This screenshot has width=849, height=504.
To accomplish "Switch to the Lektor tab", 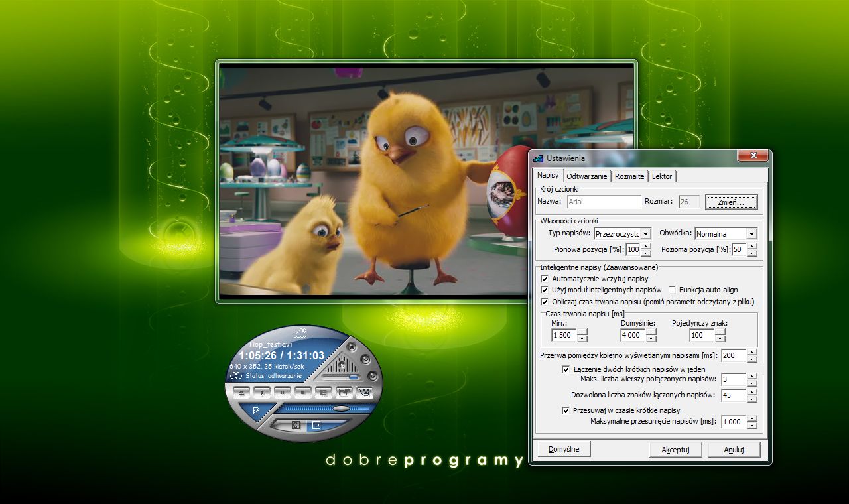I will pos(662,176).
